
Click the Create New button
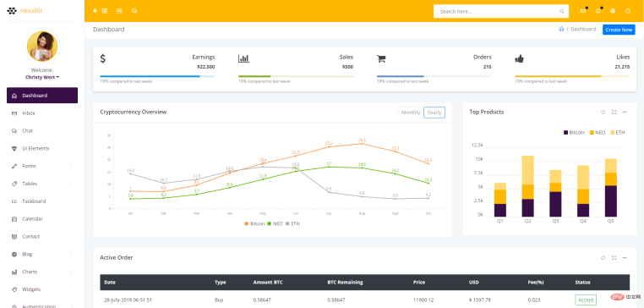coord(619,30)
